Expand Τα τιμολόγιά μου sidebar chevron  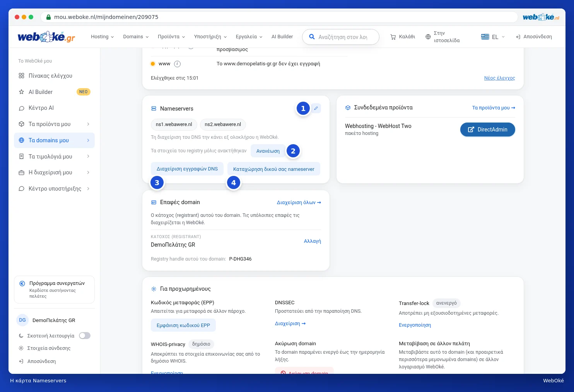pos(88,157)
